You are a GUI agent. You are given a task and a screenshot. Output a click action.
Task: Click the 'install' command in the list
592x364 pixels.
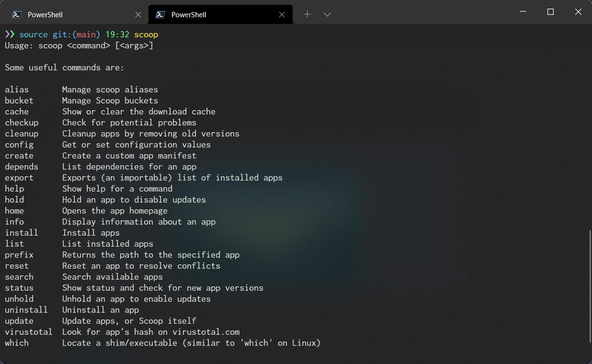[x=22, y=233]
